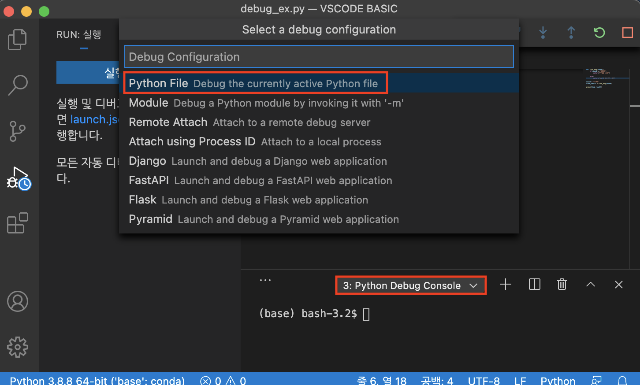Open the Accounts menu icon
640x385 pixels.
click(18, 301)
